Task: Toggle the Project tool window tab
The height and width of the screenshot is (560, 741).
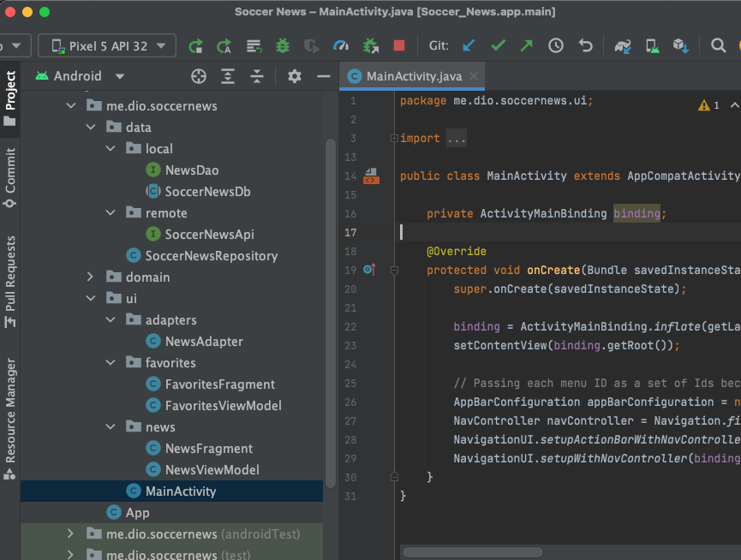Action: click(10, 98)
